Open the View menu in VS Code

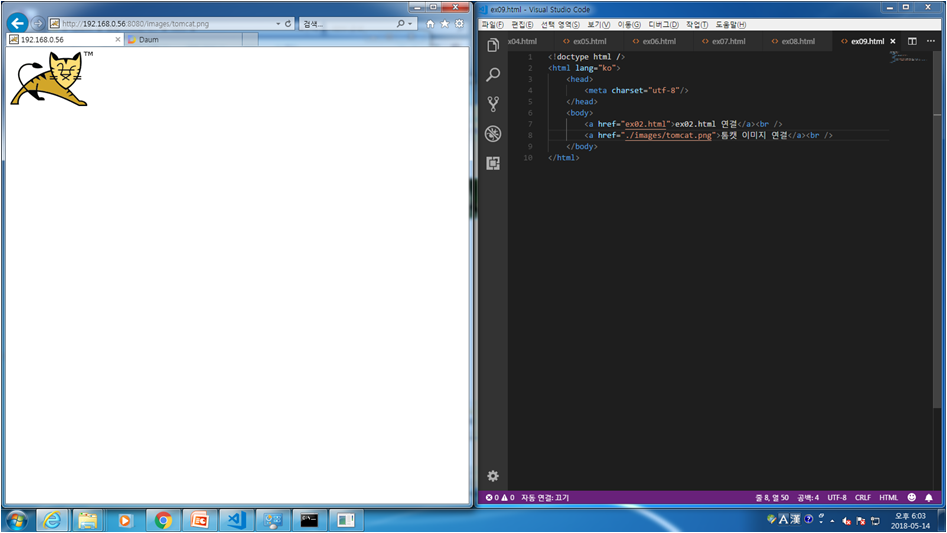599,25
